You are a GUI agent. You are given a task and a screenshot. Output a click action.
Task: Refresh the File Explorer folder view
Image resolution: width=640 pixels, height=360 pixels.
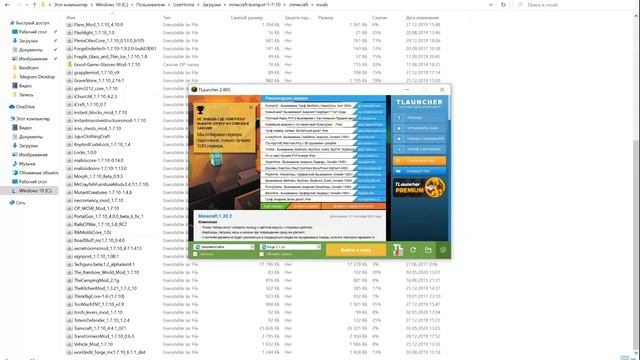click(503, 4)
